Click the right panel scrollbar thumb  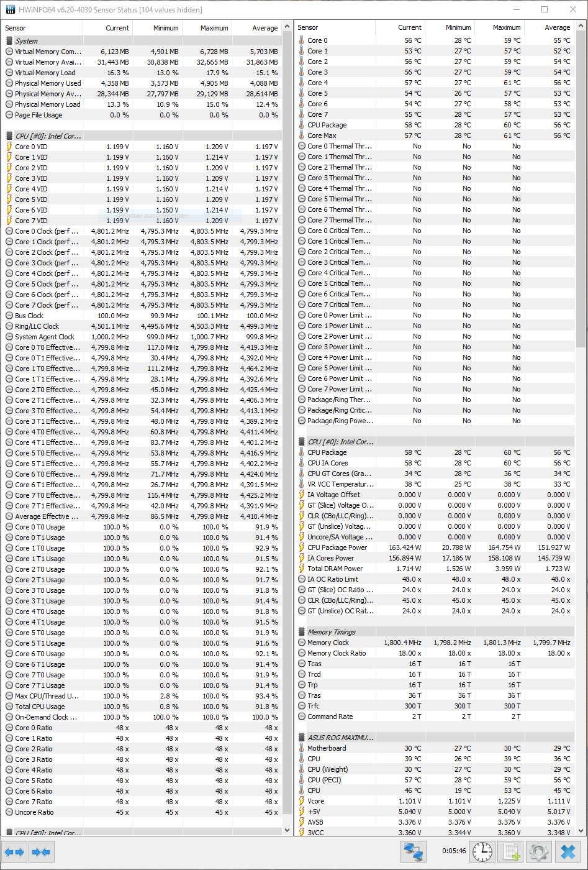pos(581,190)
